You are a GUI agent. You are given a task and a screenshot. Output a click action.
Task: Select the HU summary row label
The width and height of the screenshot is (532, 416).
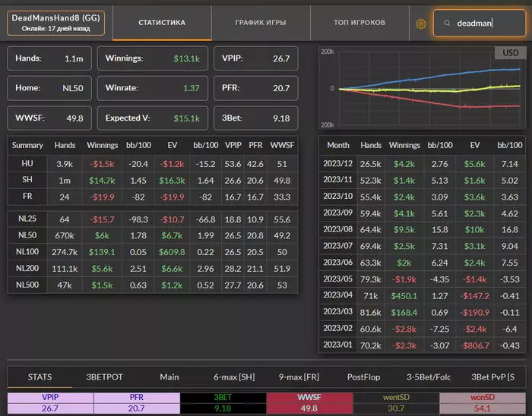point(27,164)
